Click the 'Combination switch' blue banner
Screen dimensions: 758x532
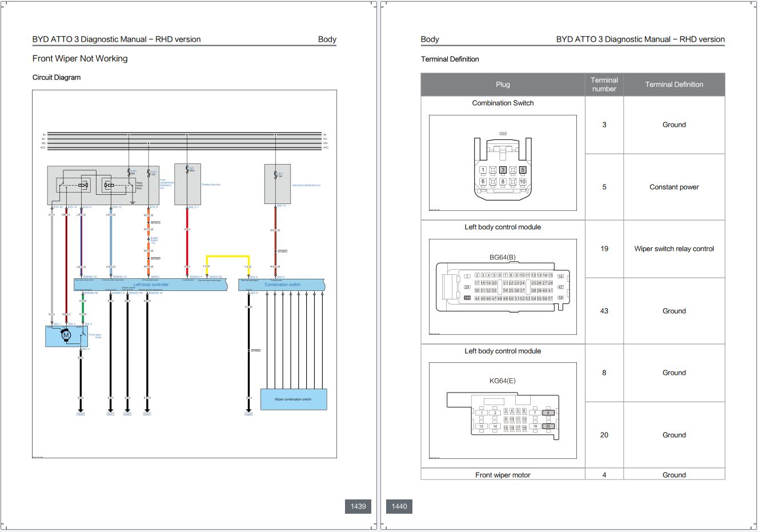pos(282,284)
